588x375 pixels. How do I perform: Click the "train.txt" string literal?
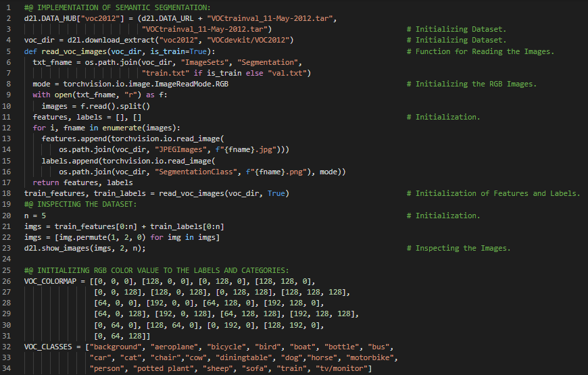166,74
